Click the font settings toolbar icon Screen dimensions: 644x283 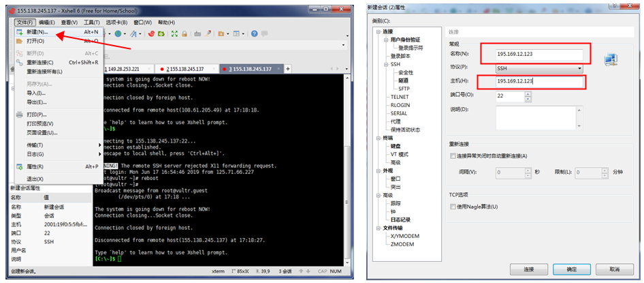(x=133, y=33)
